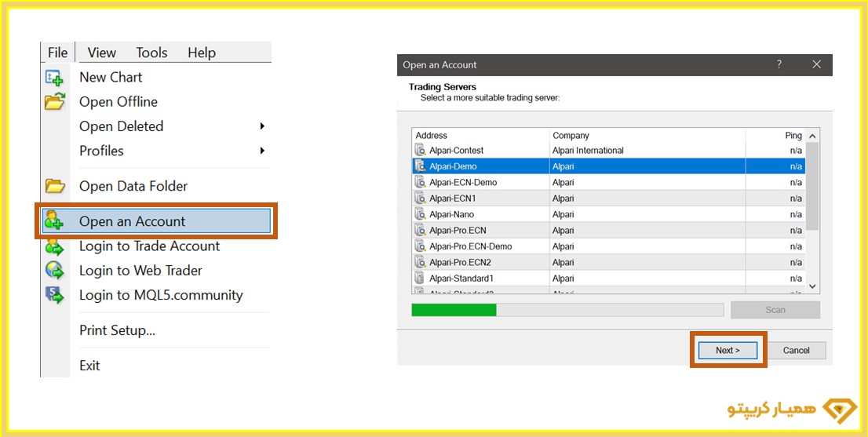Select the Alpari-Contest server row

click(x=608, y=151)
